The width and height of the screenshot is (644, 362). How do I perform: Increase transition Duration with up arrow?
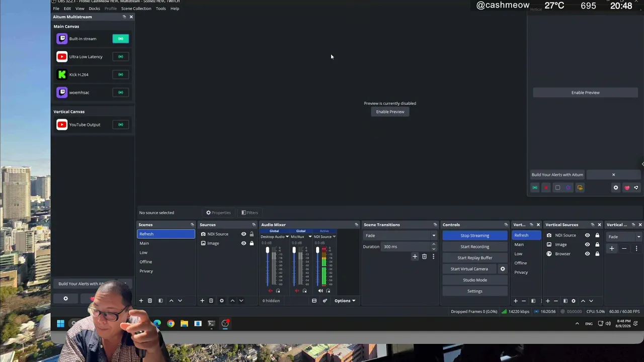(433, 245)
